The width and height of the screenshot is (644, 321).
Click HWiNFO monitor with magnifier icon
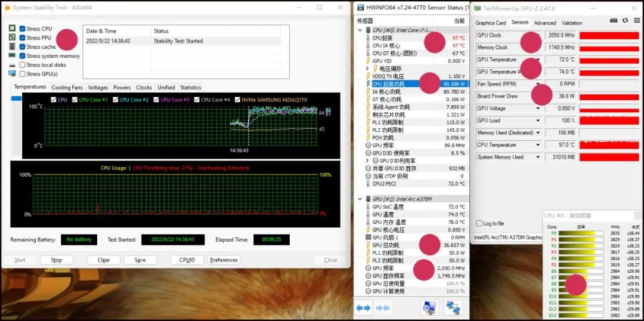(429, 307)
